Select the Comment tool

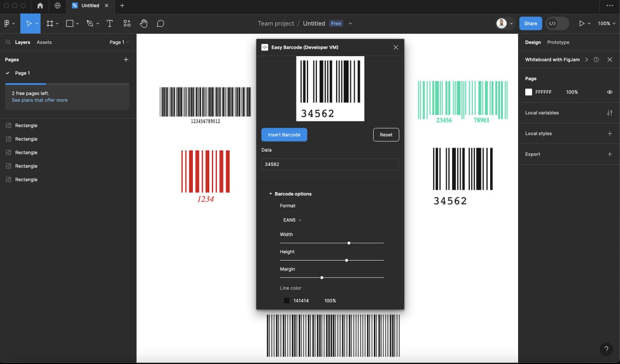[161, 23]
